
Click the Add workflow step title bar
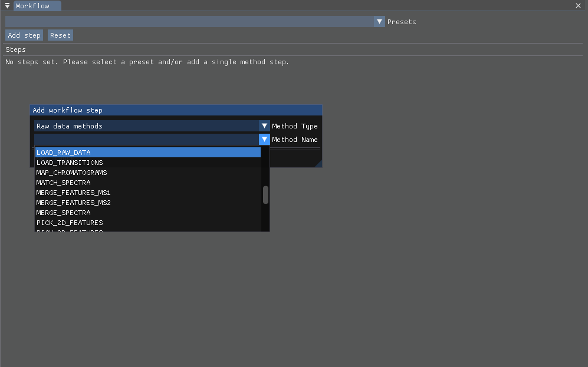(x=176, y=110)
